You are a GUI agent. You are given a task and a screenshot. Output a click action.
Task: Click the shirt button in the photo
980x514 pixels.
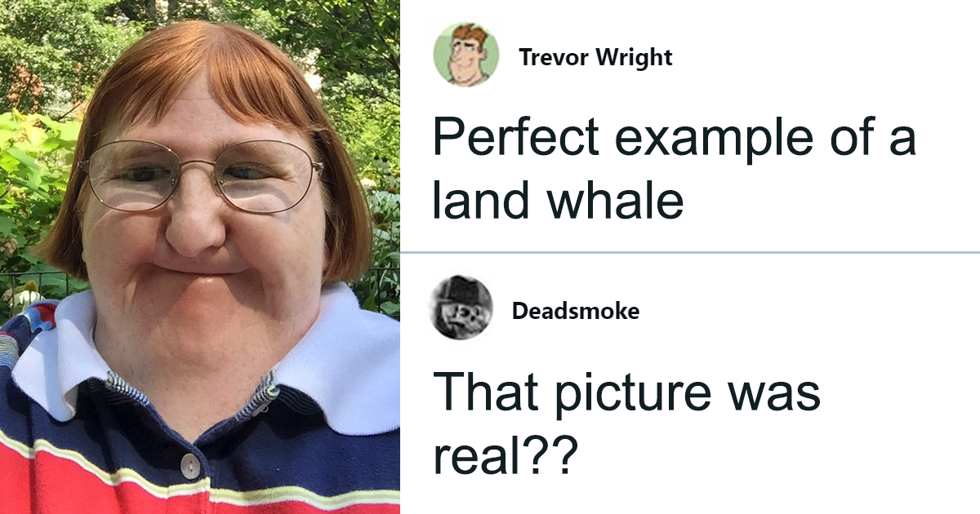point(191,467)
